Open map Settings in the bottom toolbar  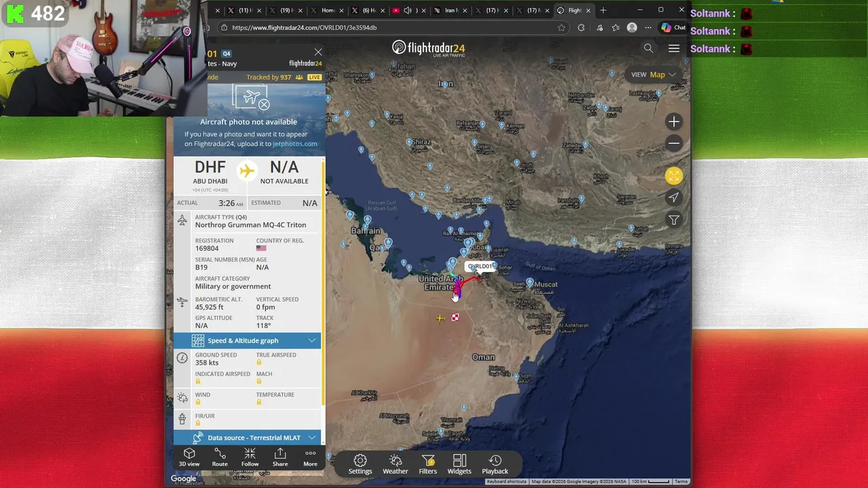tap(360, 464)
